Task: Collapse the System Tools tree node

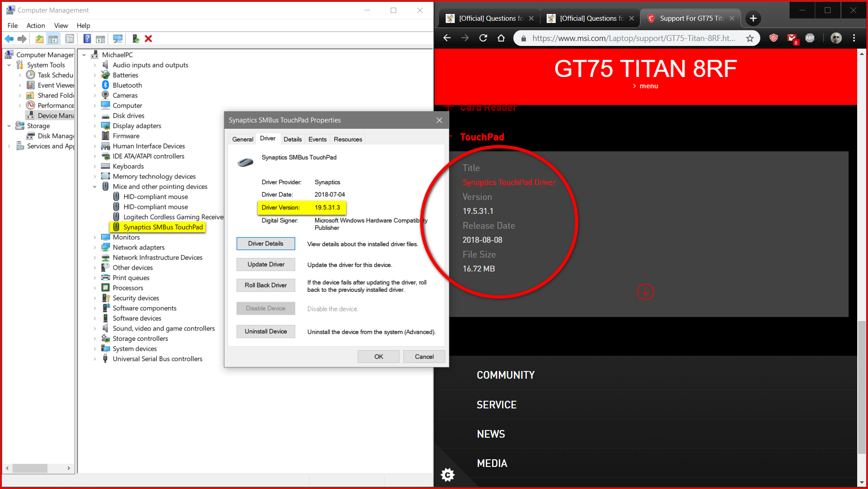Action: click(x=9, y=65)
